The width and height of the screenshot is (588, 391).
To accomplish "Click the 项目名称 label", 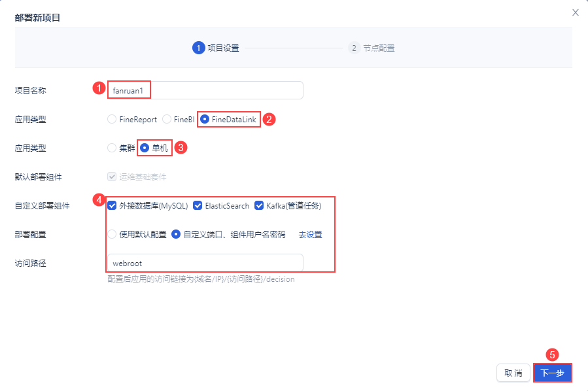I will (30, 90).
